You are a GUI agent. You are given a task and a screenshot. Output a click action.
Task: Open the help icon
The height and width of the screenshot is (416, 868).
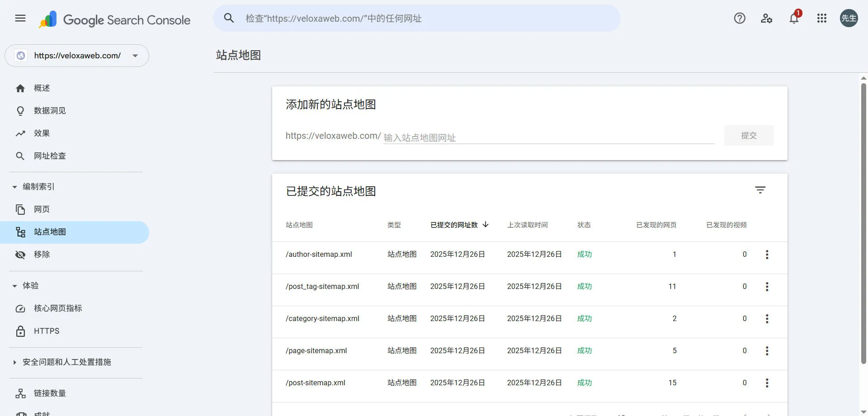tap(740, 18)
